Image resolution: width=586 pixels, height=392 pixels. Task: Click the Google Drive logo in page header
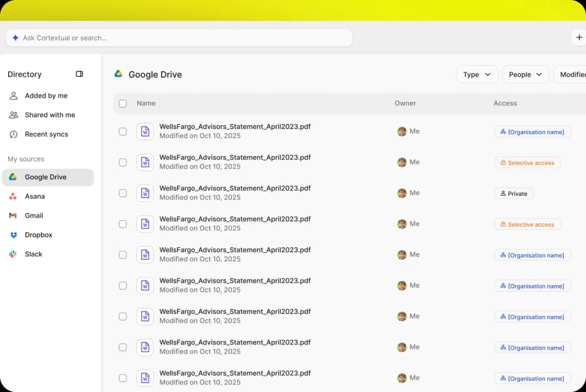pos(118,74)
